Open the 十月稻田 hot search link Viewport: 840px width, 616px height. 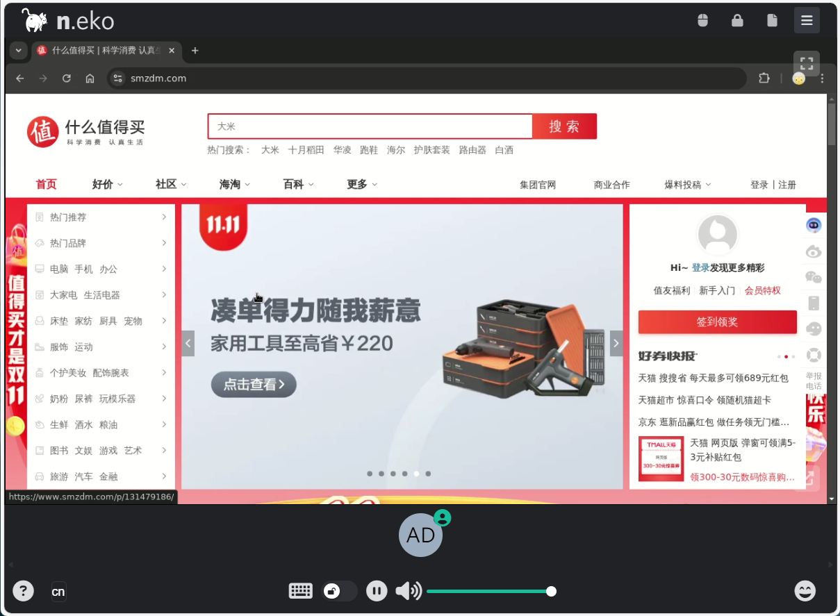(x=306, y=150)
